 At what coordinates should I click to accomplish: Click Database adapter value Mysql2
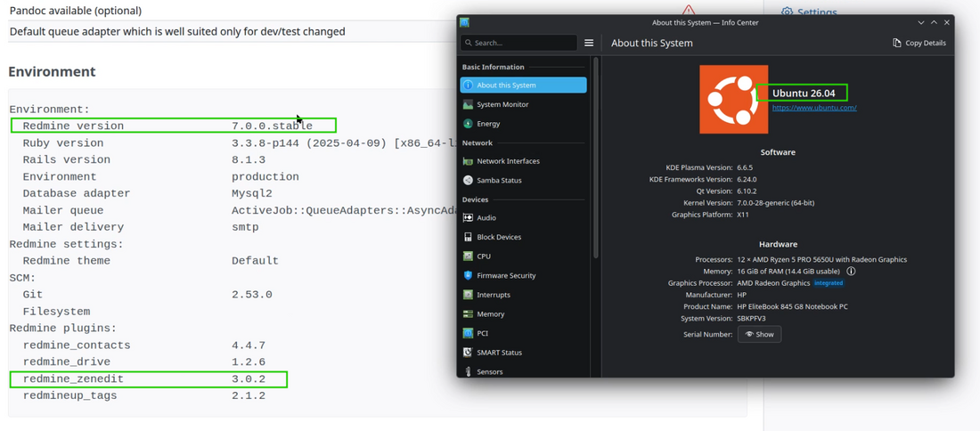[x=252, y=193]
